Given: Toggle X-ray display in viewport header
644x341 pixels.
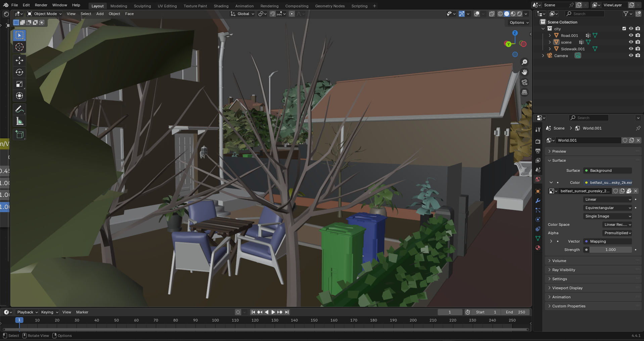Looking at the screenshot, I should pos(492,14).
